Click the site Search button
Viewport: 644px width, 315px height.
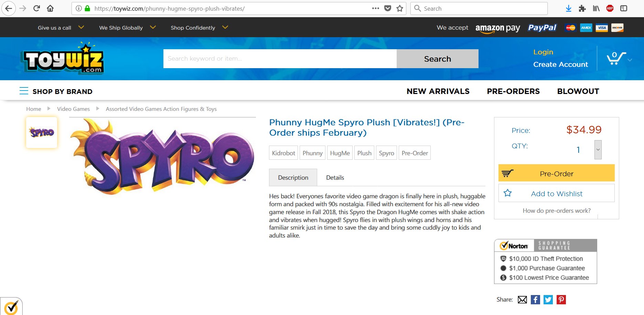437,59
